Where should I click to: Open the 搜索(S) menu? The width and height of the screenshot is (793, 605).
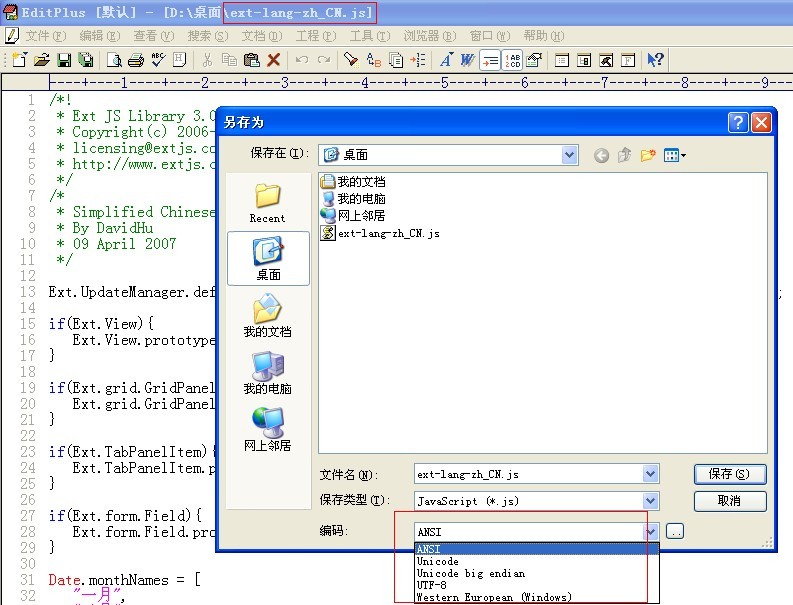[208, 35]
